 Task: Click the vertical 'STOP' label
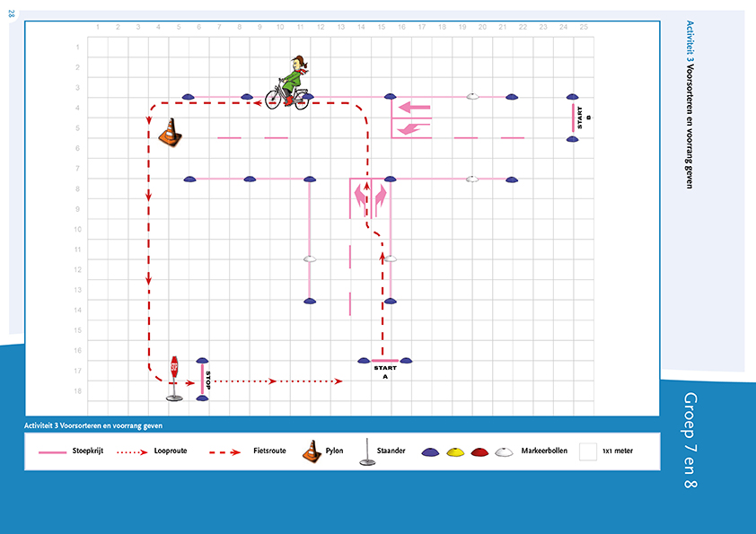click(x=208, y=381)
